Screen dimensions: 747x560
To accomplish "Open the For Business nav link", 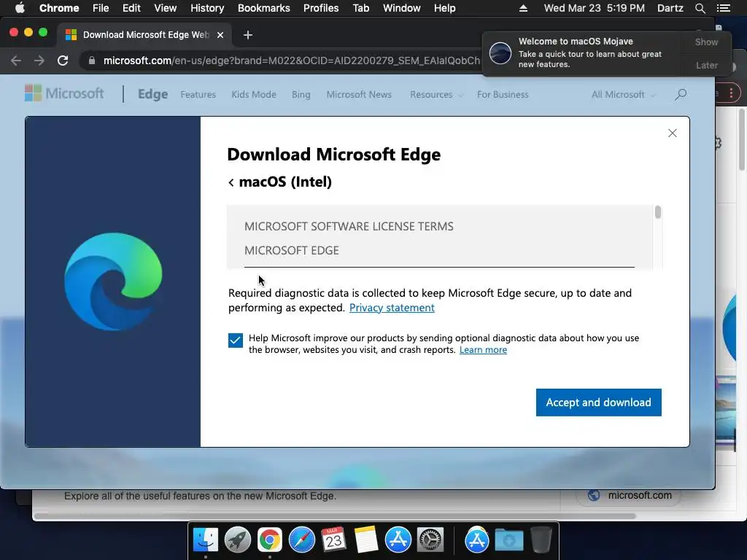I will pyautogui.click(x=503, y=94).
